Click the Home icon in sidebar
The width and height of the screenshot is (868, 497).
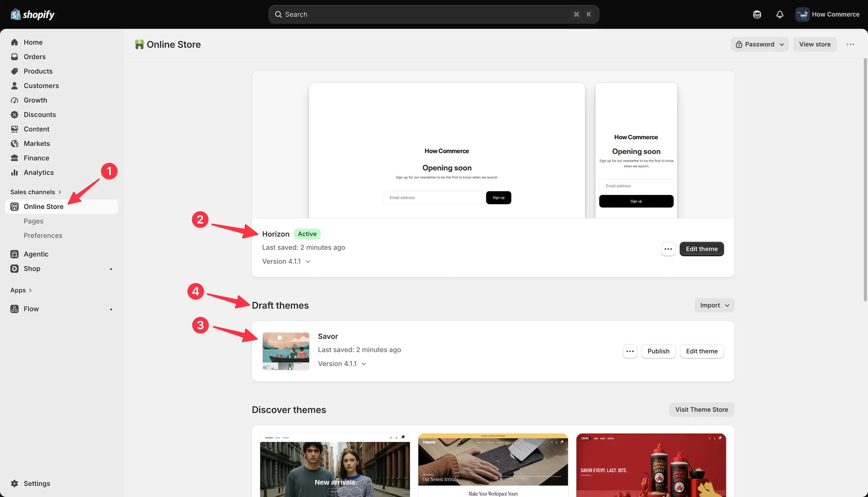tap(14, 42)
